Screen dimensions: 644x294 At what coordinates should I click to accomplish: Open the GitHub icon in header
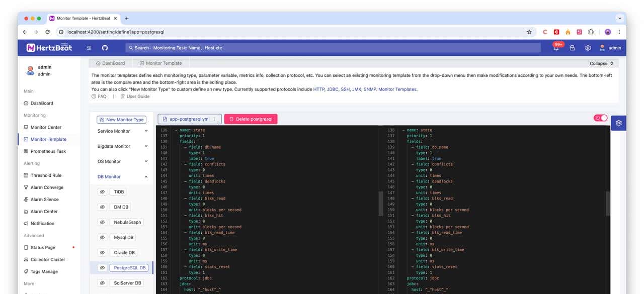105,48
